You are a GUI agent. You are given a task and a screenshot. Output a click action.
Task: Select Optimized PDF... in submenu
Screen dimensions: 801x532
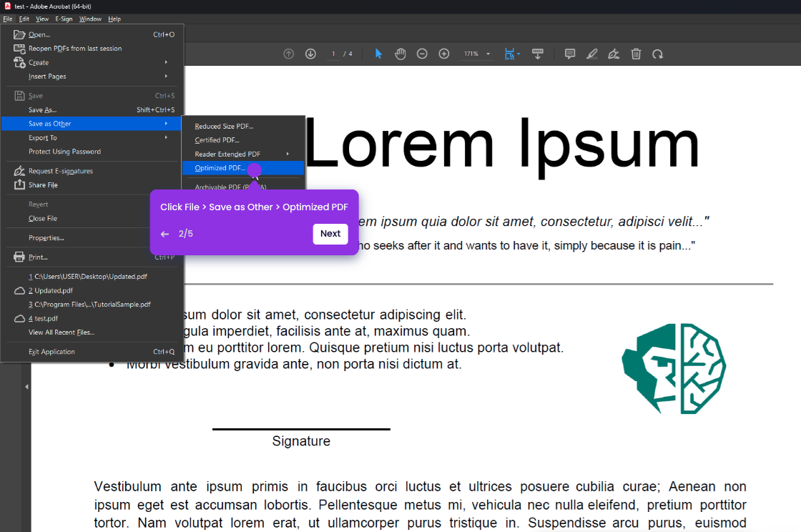(242, 168)
